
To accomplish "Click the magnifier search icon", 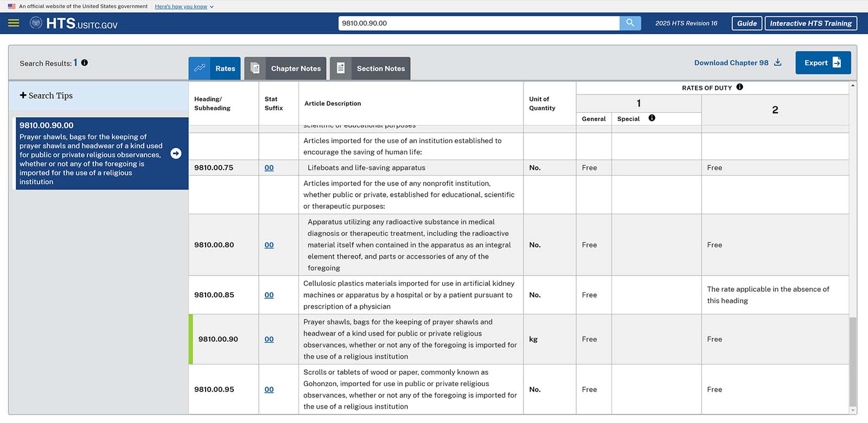I will (x=630, y=23).
